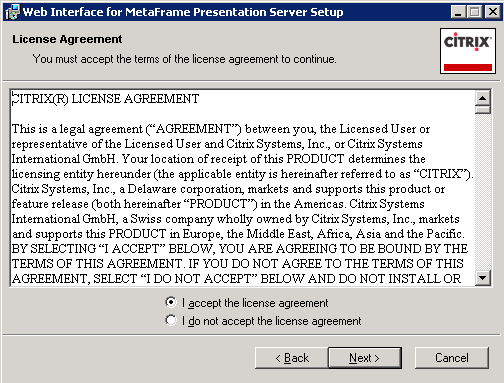Click the License Agreement header label

[67, 39]
